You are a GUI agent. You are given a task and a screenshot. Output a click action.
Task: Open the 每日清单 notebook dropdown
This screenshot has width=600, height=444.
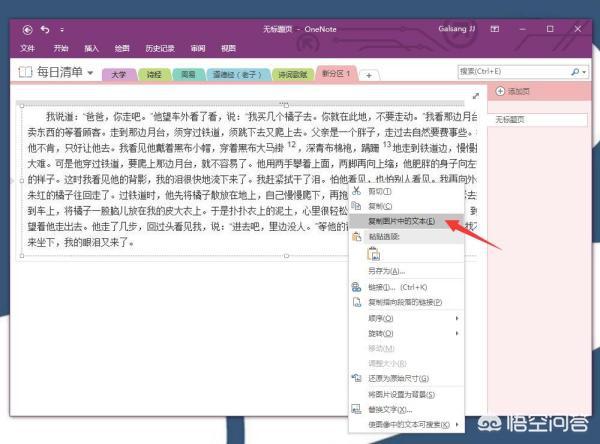pyautogui.click(x=91, y=72)
